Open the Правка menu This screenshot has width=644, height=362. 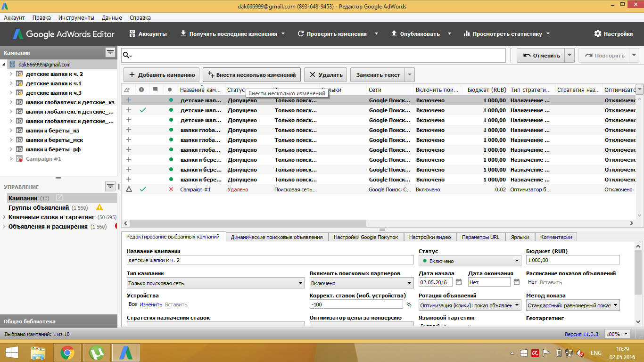click(x=42, y=17)
